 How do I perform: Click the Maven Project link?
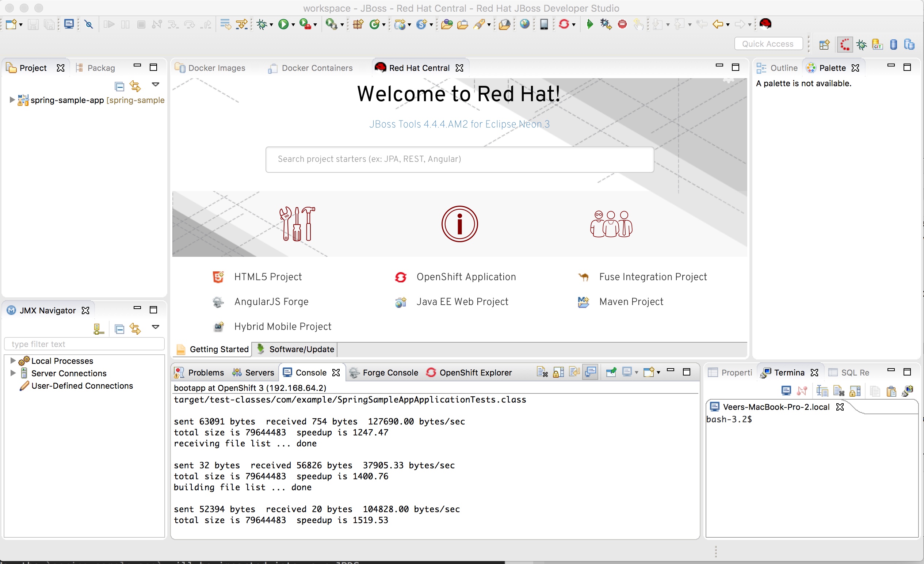[x=631, y=302]
